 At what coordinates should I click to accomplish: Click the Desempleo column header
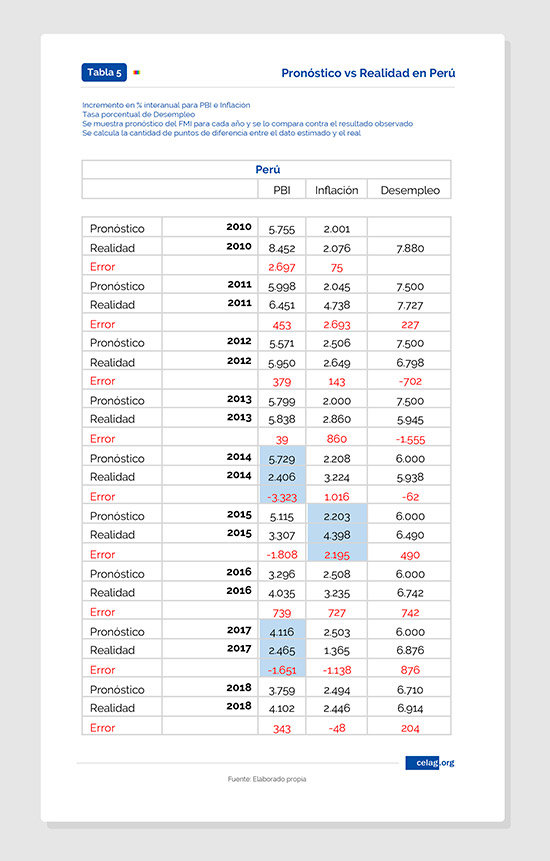pos(410,190)
